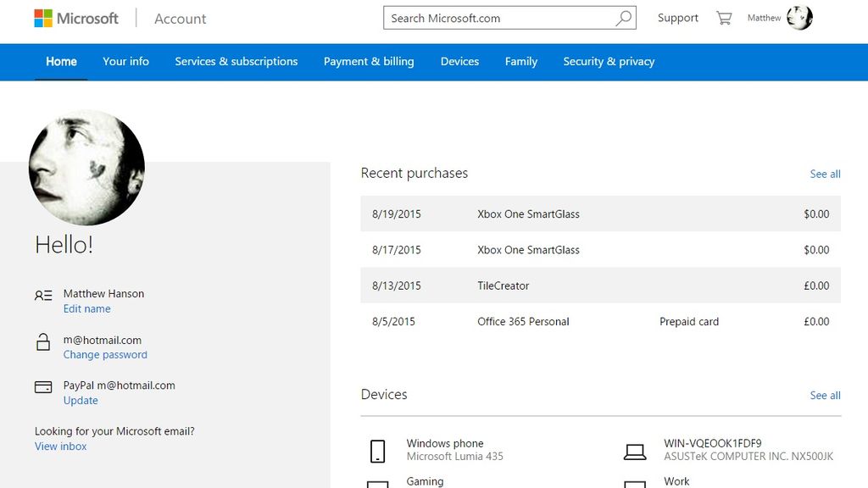Image resolution: width=868 pixels, height=488 pixels.
Task: Click the Gaming device icon
Action: (378, 484)
